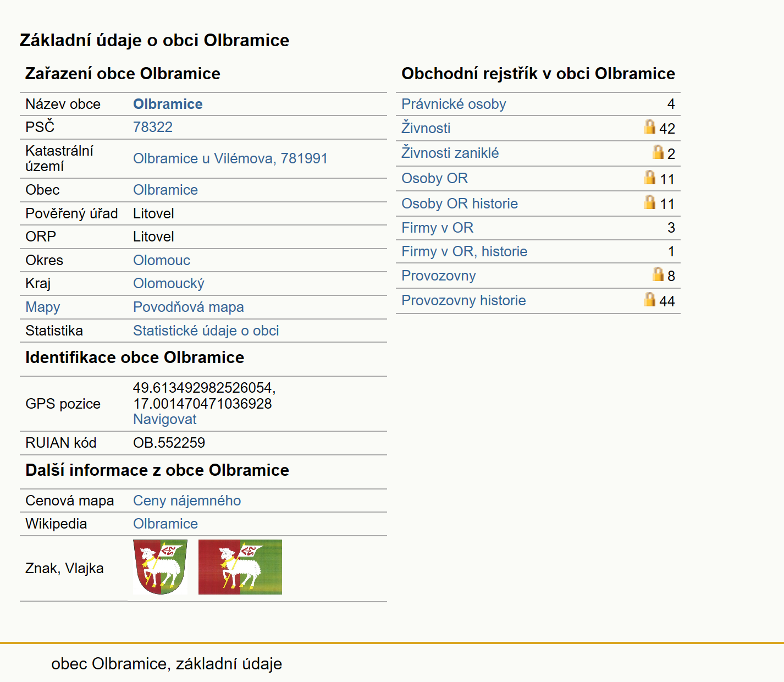
Task: Click the Další informace z obce Olbramice heading
Action: tap(157, 470)
